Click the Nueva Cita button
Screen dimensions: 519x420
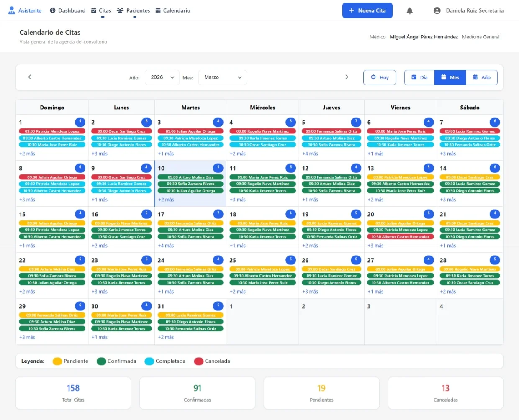pos(367,10)
